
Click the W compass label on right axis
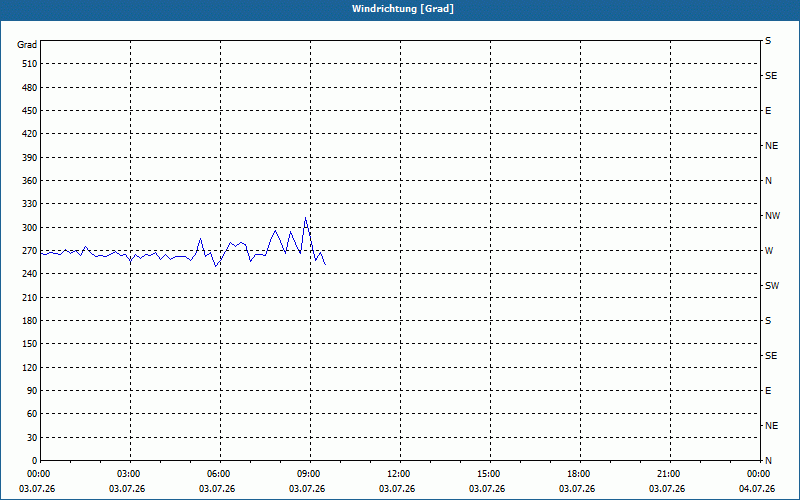coord(769,251)
